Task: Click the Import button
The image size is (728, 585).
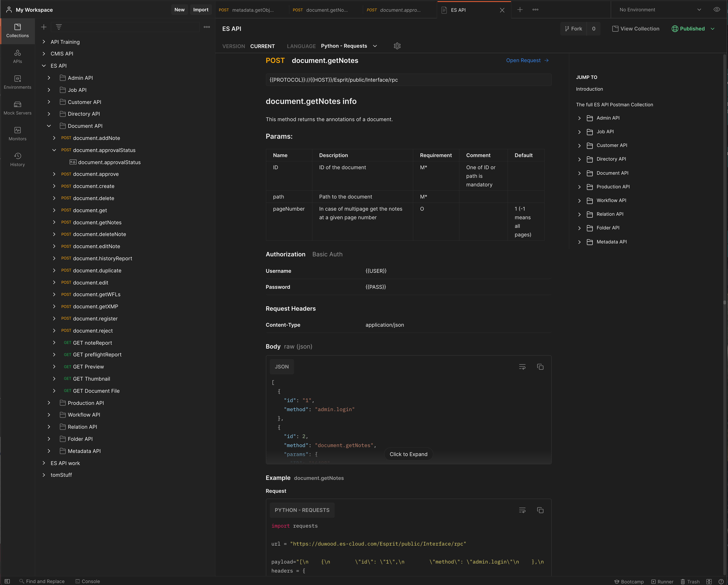Action: 201,10
